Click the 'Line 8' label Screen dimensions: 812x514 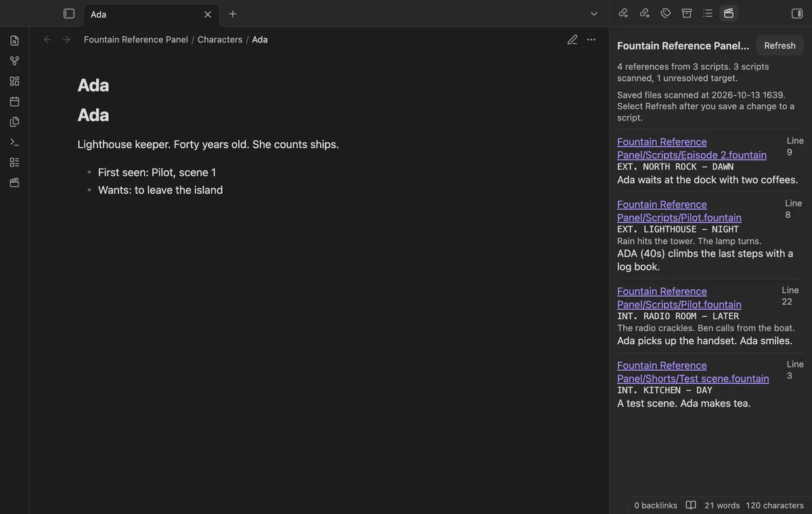pos(794,209)
